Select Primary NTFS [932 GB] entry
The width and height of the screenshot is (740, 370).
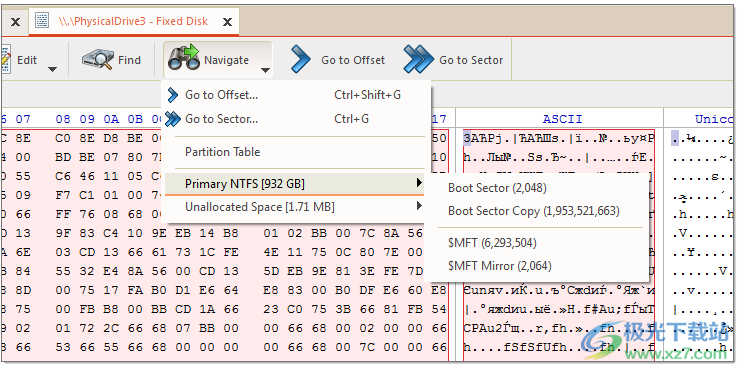click(x=293, y=183)
